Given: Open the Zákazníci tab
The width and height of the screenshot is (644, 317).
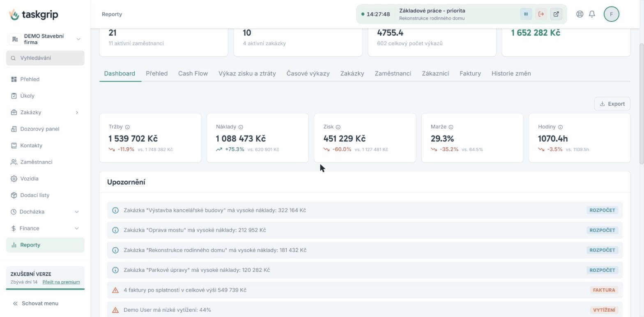Looking at the screenshot, I should pyautogui.click(x=435, y=73).
